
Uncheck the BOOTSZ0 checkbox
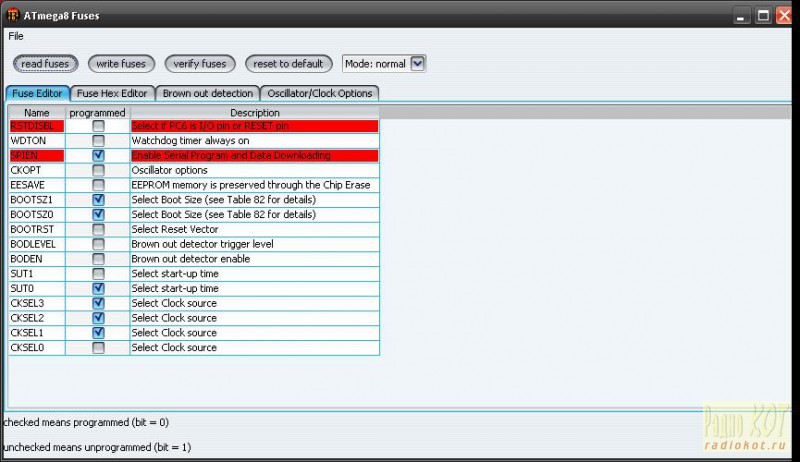coord(98,215)
